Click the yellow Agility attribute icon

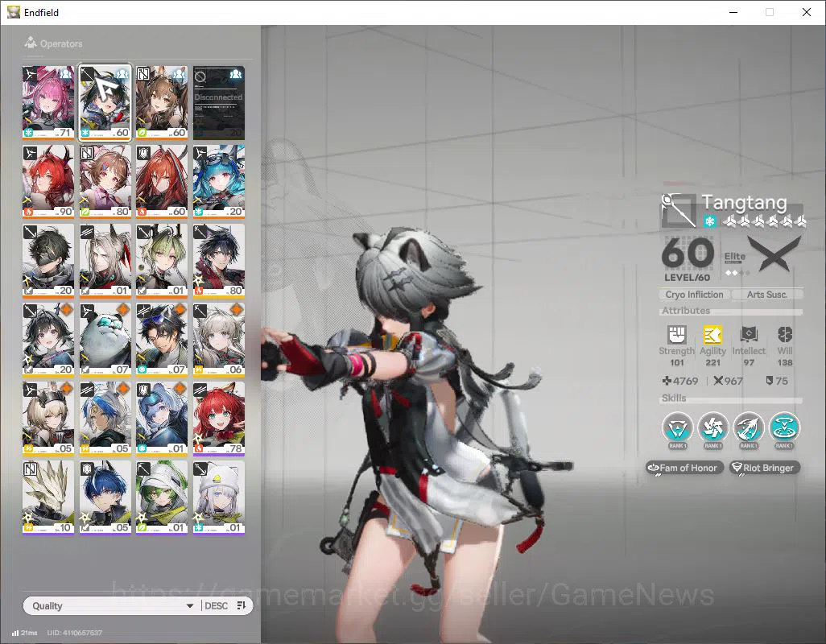[x=712, y=334]
